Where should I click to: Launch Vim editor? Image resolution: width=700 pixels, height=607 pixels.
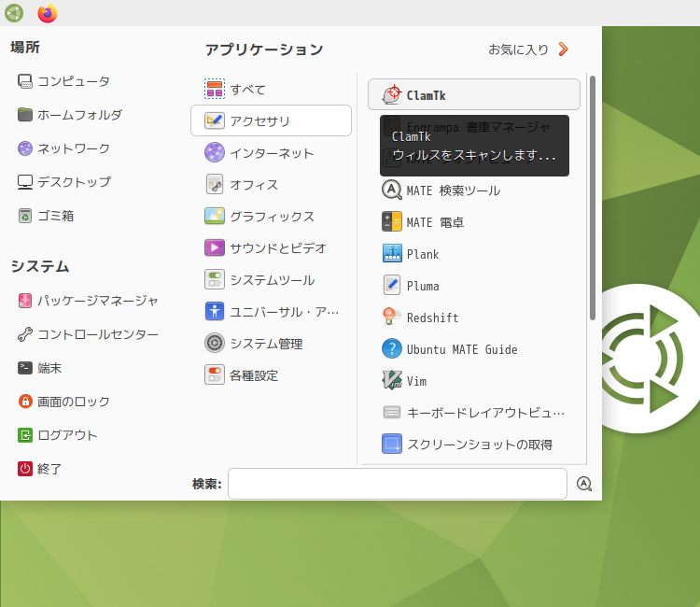click(473, 381)
